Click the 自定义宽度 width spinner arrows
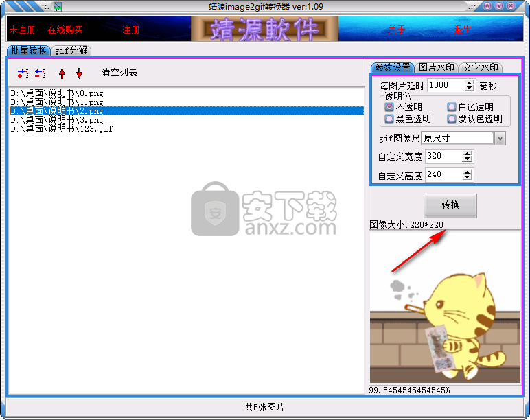Image resolution: width=530 pixels, height=420 pixels. (468, 156)
